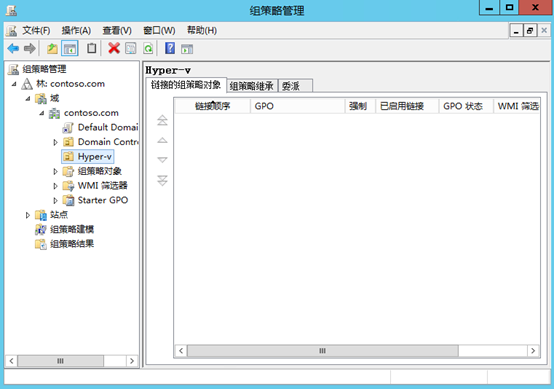Screen dimensions: 554x389
Task: Expand the 组策略对象 node
Action: pos(55,171)
